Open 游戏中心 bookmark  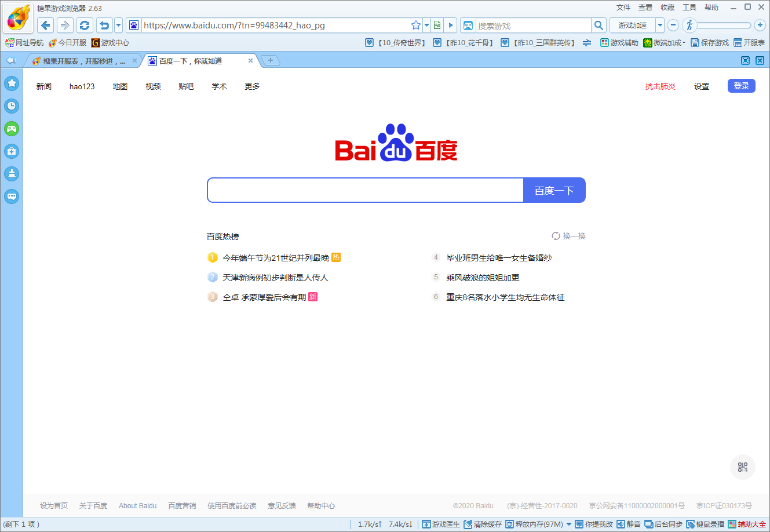pyautogui.click(x=110, y=43)
